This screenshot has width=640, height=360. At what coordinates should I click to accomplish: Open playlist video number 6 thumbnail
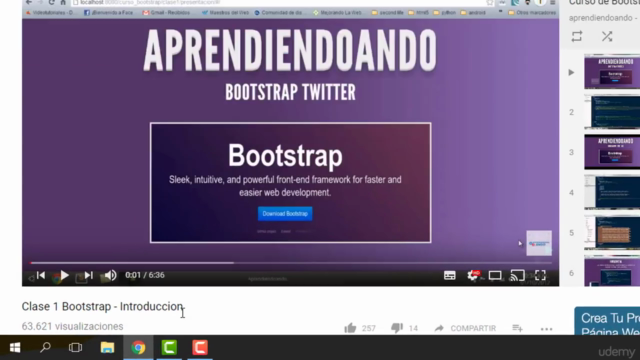pos(612,271)
